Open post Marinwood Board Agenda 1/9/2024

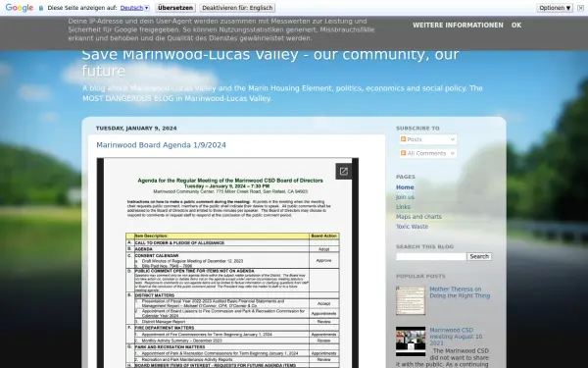[162, 145]
